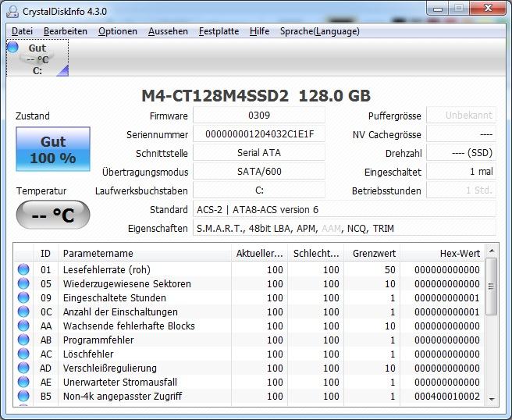Click the -- °C temperature button
The height and width of the screenshot is (420, 512).
point(53,215)
